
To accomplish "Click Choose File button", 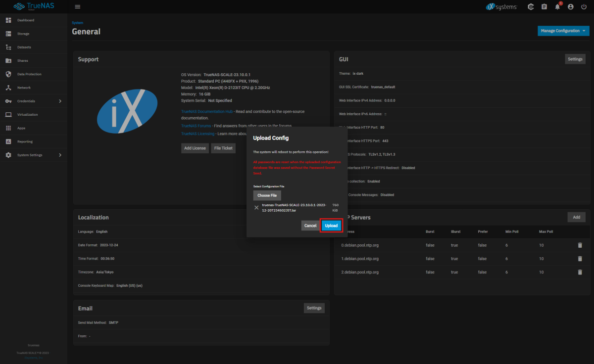I will point(267,195).
